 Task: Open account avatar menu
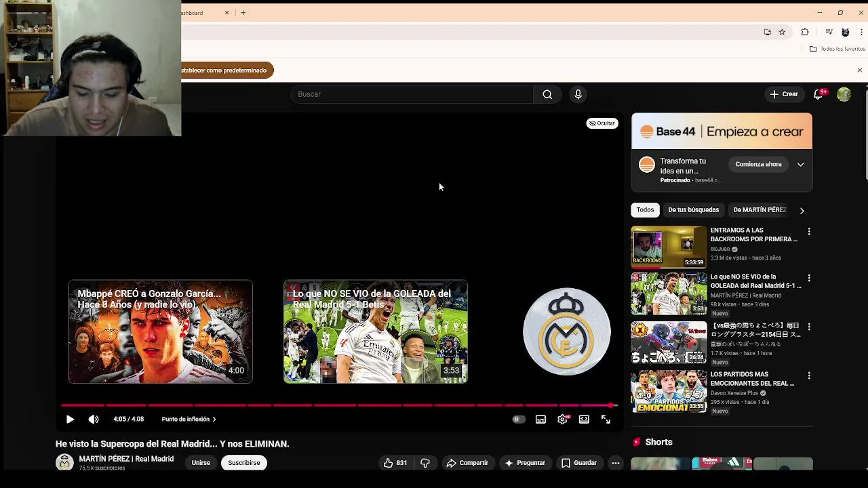[844, 94]
